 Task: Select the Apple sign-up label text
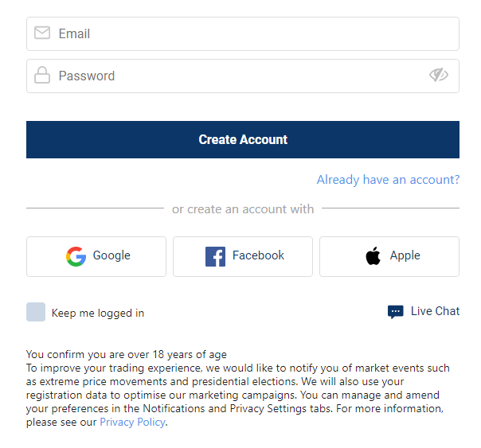point(405,255)
